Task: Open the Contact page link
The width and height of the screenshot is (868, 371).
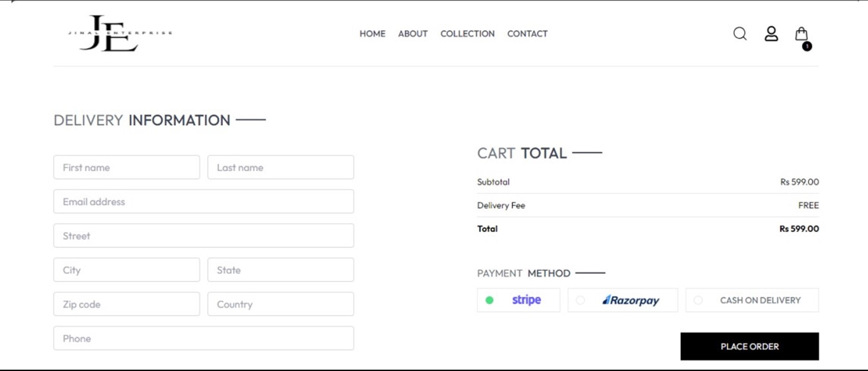Action: click(527, 34)
